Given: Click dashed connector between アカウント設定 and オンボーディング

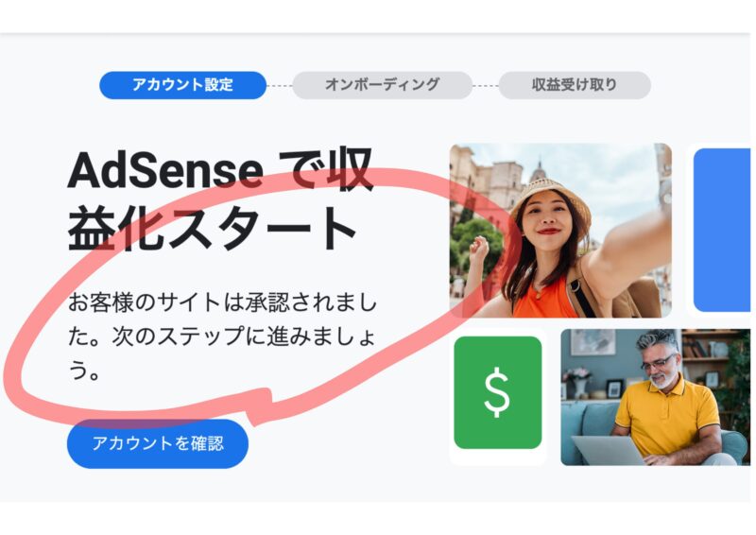Looking at the screenshot, I should (279, 85).
